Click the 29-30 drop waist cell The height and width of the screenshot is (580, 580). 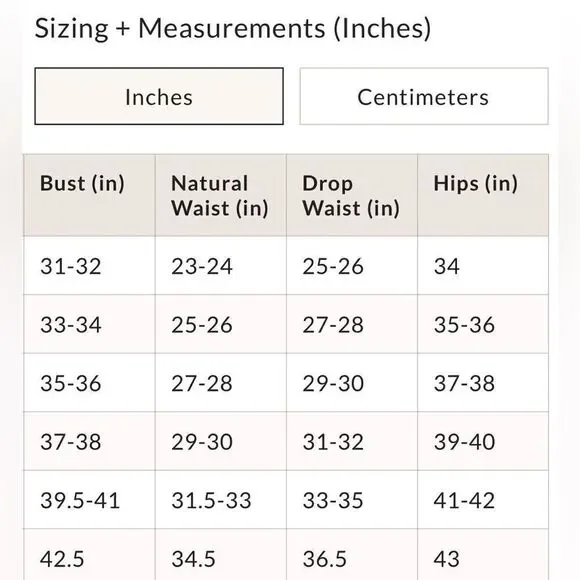coord(352,382)
